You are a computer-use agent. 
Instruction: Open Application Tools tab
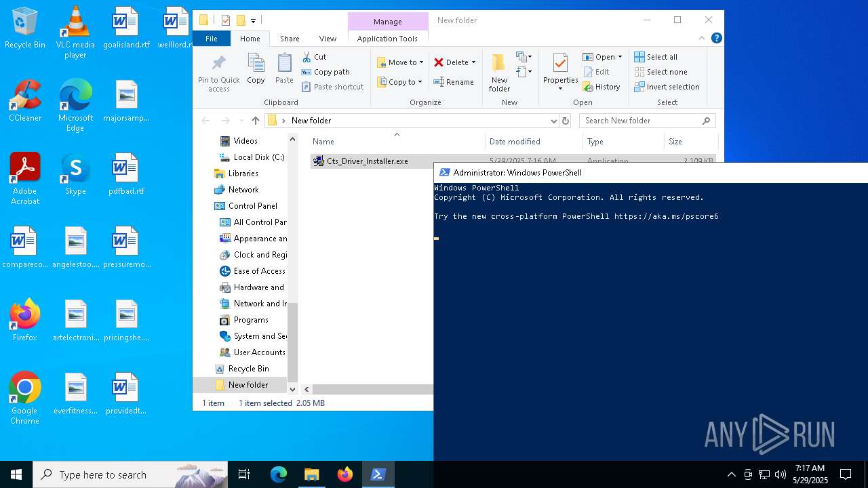pos(387,39)
